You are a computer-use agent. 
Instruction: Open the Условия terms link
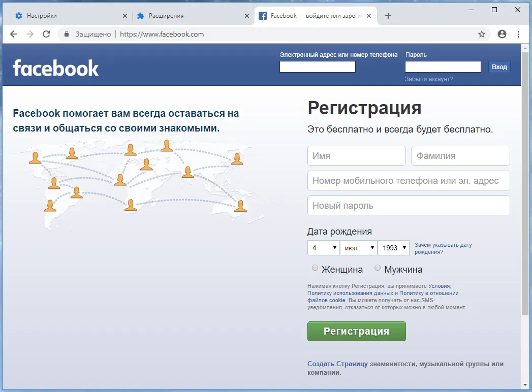439,286
